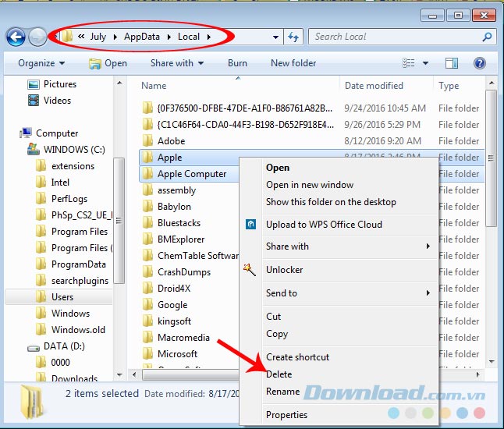This screenshot has height=429, width=504.
Task: Click the horizontal scrollbar left arrow
Action: click(x=134, y=374)
